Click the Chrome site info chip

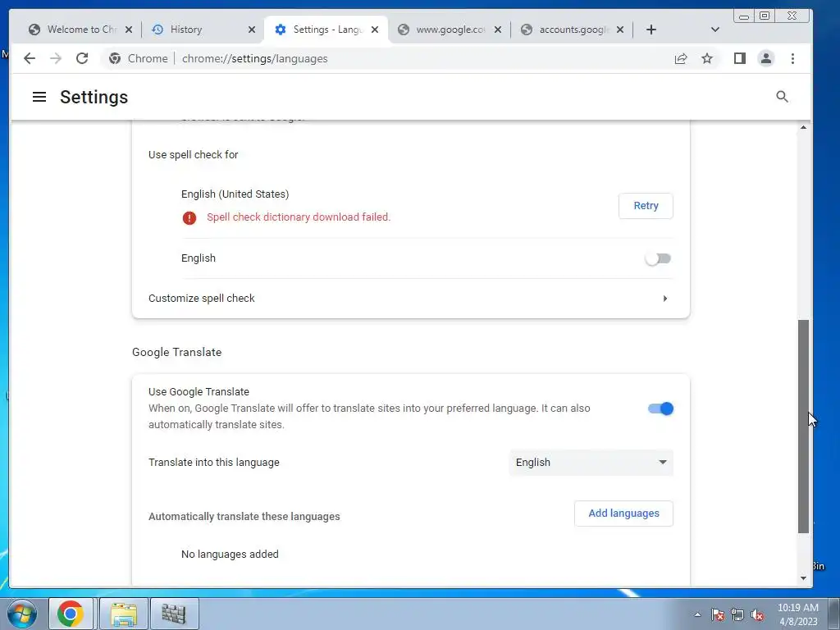coord(138,58)
